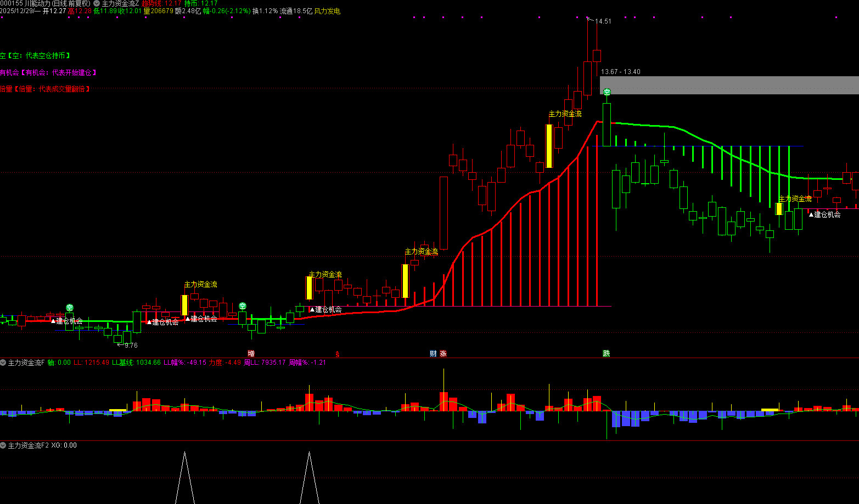Viewport: 859px width, 504px height.
Task: Open dropdown arrow beside 主力资金流Z indicator
Action: click(97, 3)
